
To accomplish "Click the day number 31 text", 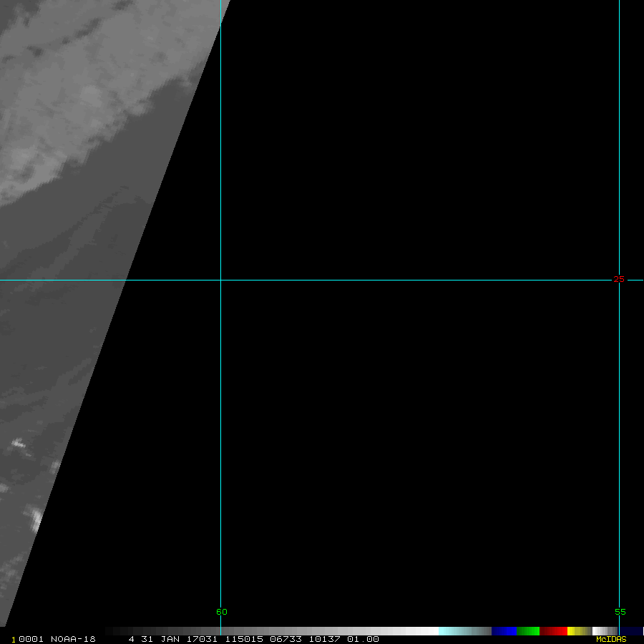I will tap(147, 639).
